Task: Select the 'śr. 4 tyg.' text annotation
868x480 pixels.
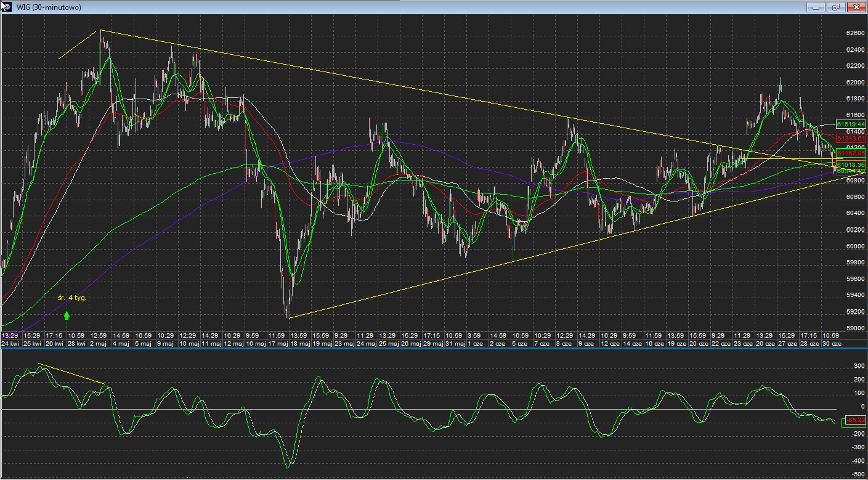Action: coord(72,298)
